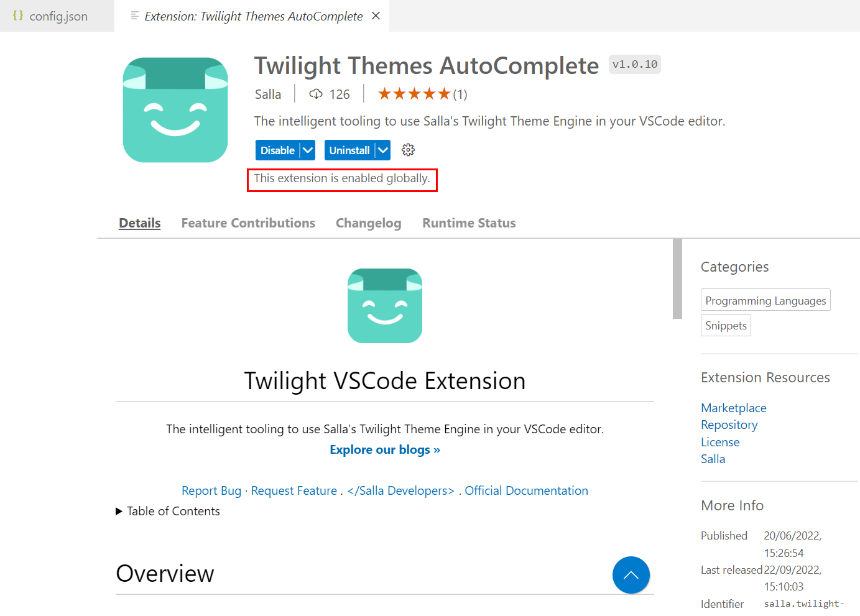Image resolution: width=860 pixels, height=616 pixels.
Task: Click the download count cloud icon
Action: 316,93
